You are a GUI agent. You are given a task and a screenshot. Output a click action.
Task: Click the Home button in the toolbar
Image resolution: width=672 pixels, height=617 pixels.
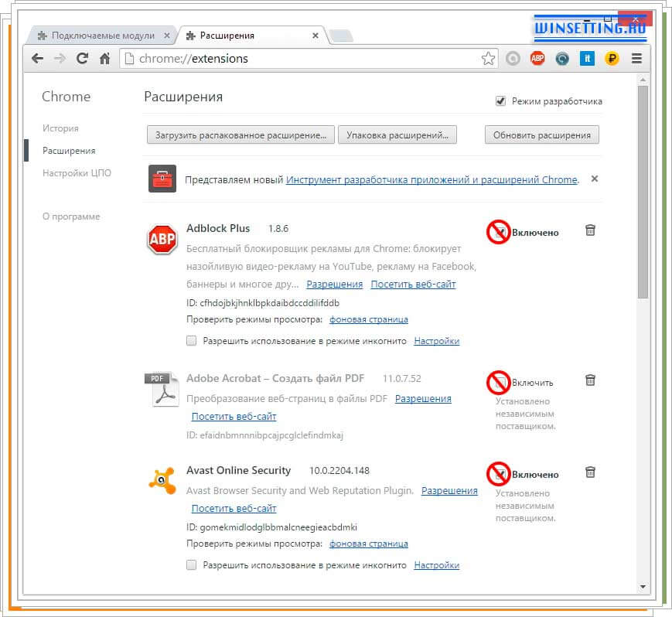(104, 58)
